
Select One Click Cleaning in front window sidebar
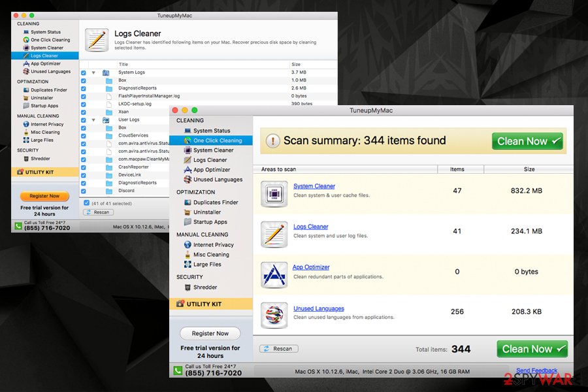pyautogui.click(x=211, y=140)
